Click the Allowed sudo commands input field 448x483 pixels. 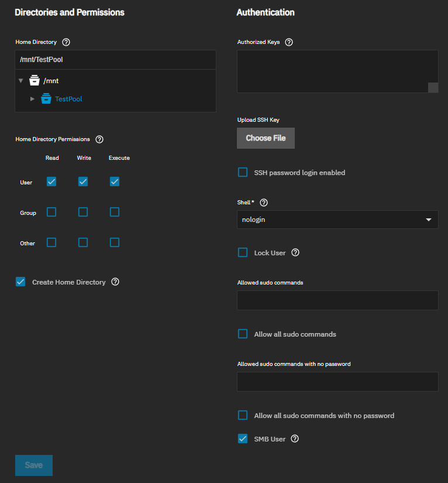(x=337, y=300)
